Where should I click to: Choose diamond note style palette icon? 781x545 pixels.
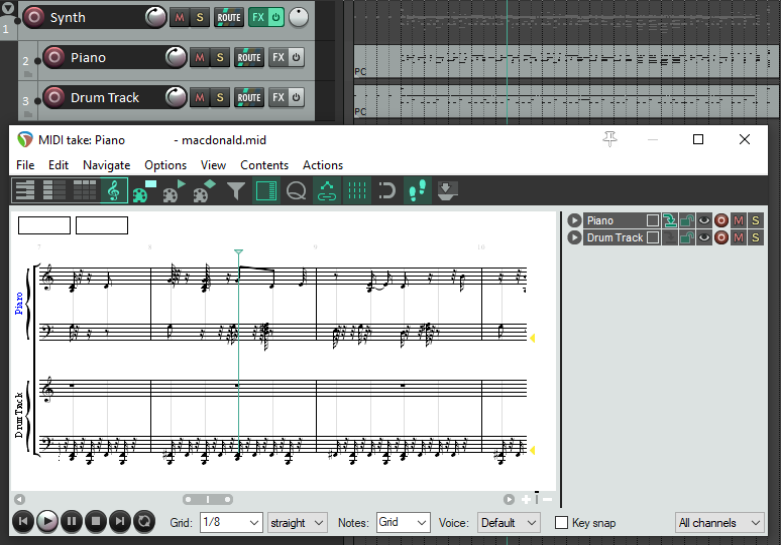[x=204, y=190]
